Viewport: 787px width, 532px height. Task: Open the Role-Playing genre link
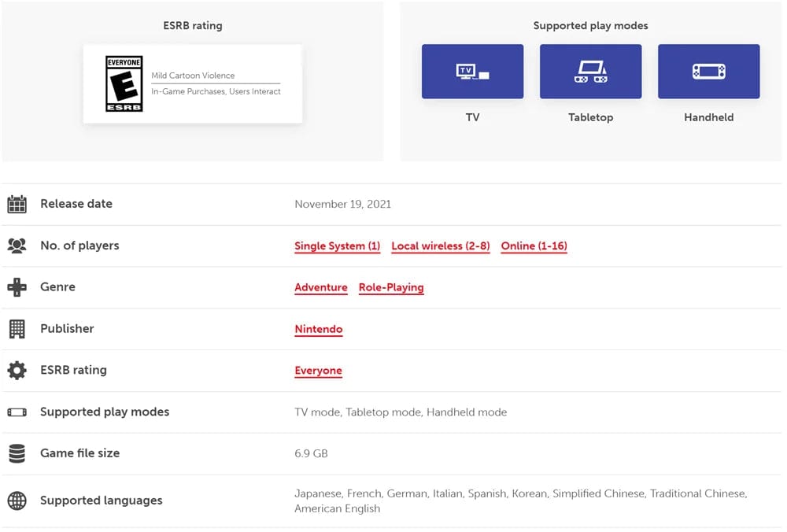(391, 288)
